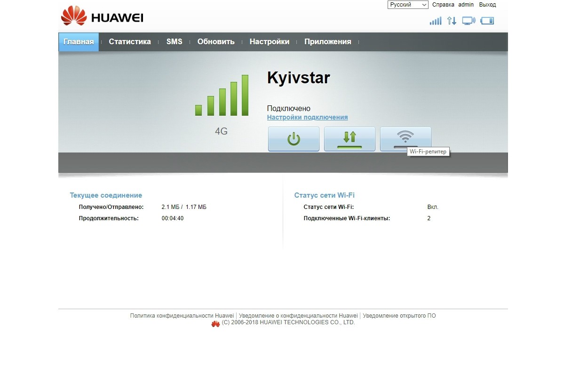Click the small Huawei logo in footer
The width and height of the screenshot is (564, 392).
pyautogui.click(x=215, y=324)
